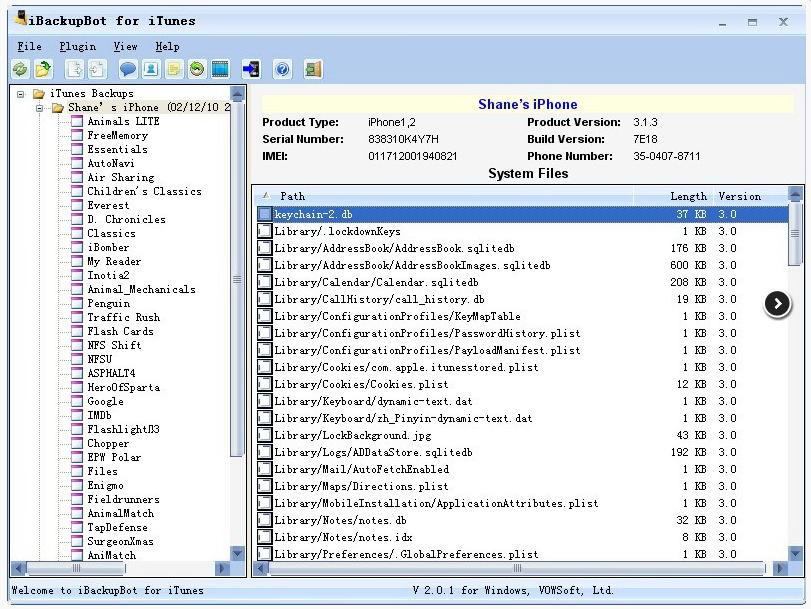Image resolution: width=811 pixels, height=609 pixels.
Task: Open the Plugin menu
Action: 78,46
